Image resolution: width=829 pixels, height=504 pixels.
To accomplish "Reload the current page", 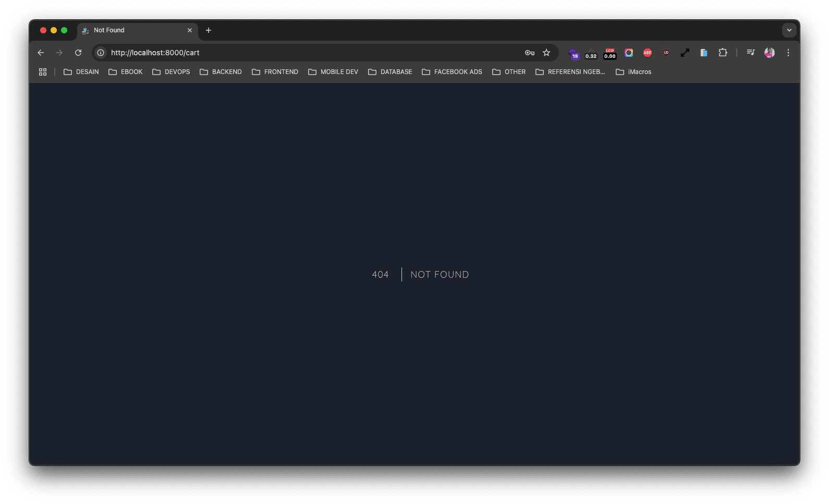I will tap(78, 53).
